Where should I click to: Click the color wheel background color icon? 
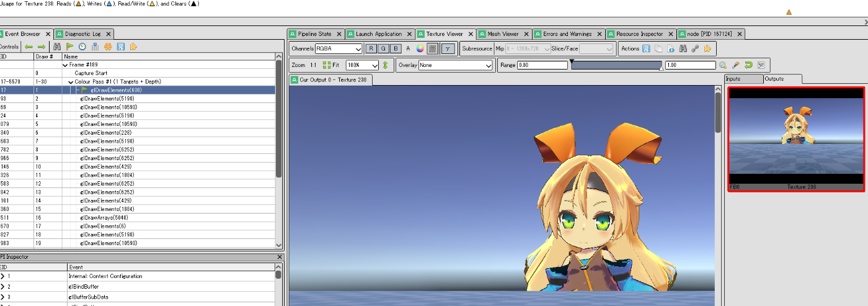click(420, 48)
